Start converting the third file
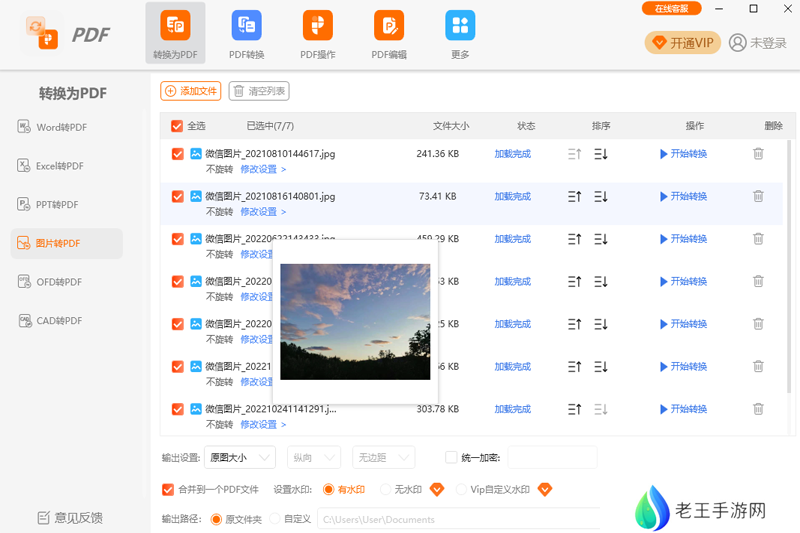 (683, 239)
